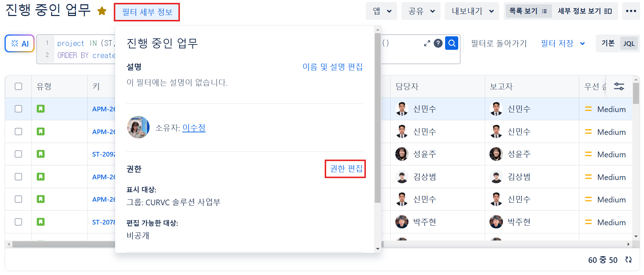Click the gold favorite star icon

102,11
